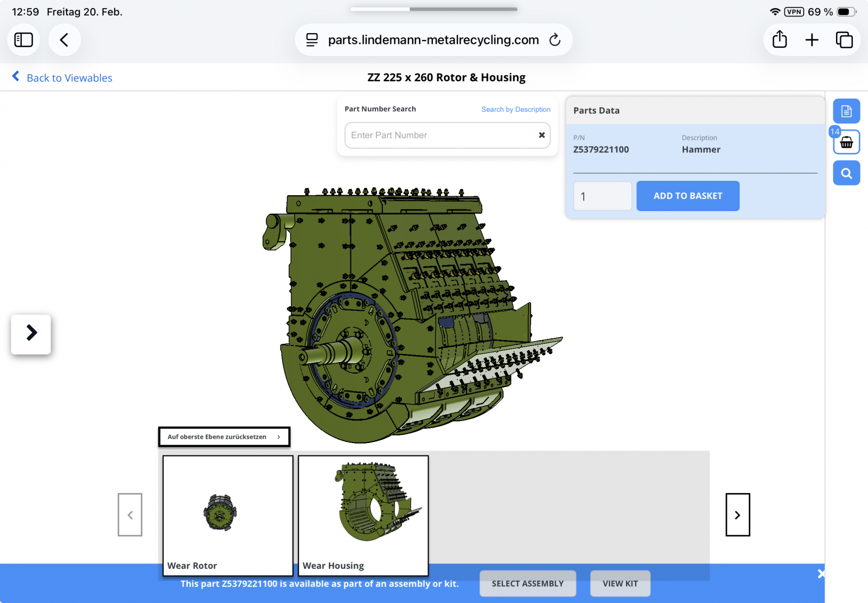Click Auf oberste Ebene zurücksetzen
The height and width of the screenshot is (603, 868).
point(224,437)
